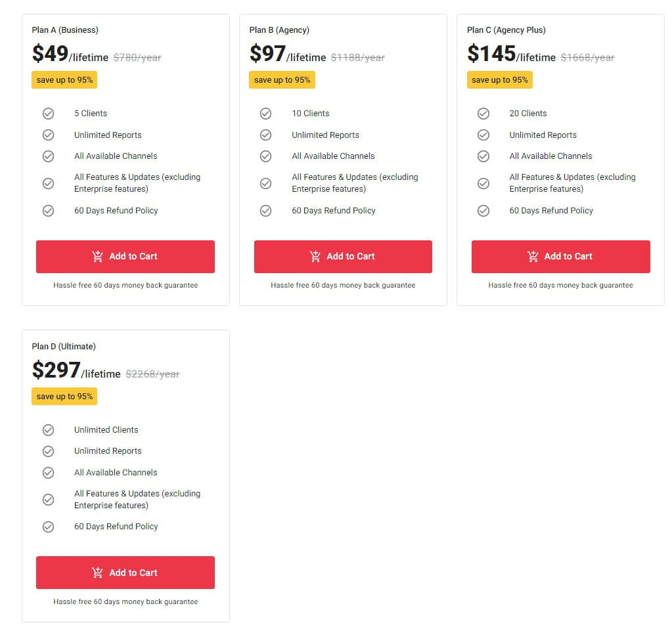This screenshot has width=672, height=633.
Task: Click cart icon in Plan B button
Action: tap(315, 257)
